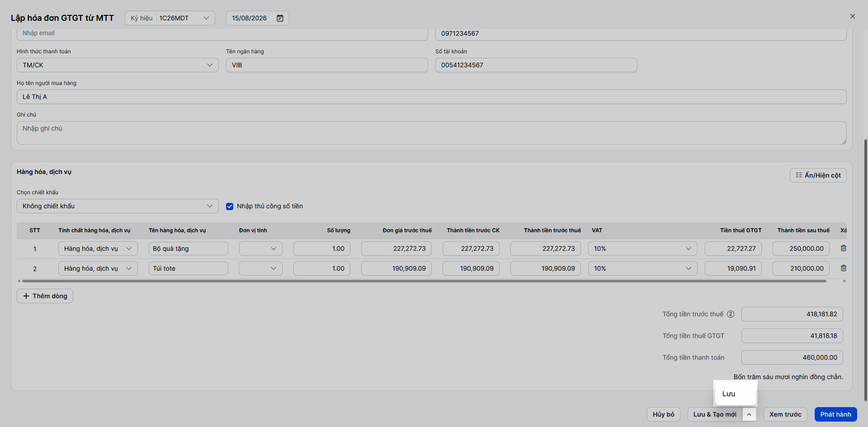Click the Nhập email input field
Image resolution: width=868 pixels, height=427 pixels.
(222, 34)
